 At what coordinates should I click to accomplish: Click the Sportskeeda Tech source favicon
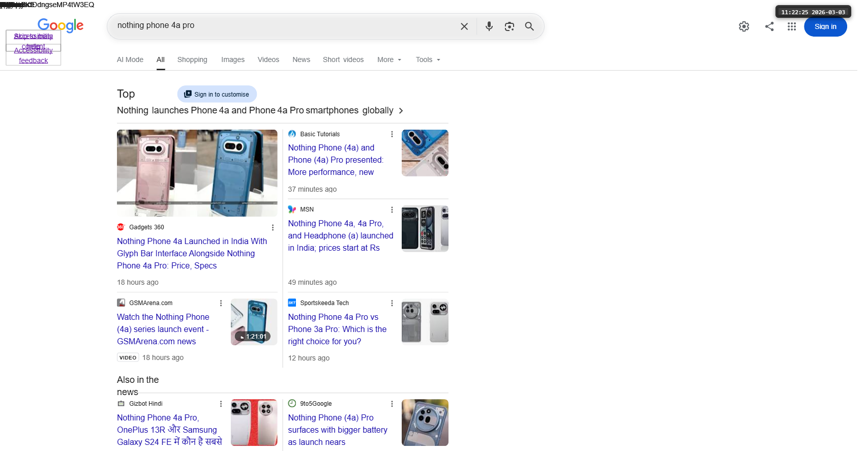point(292,303)
